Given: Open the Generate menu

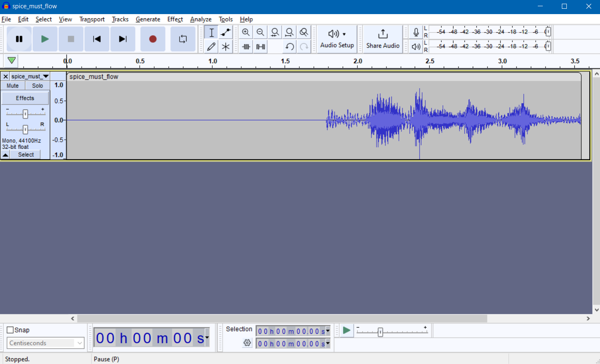Looking at the screenshot, I should pos(148,19).
